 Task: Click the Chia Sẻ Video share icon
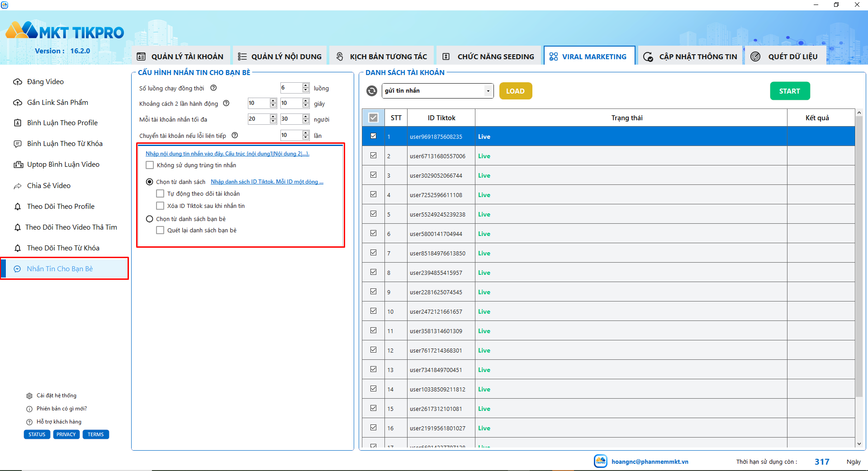(18, 186)
